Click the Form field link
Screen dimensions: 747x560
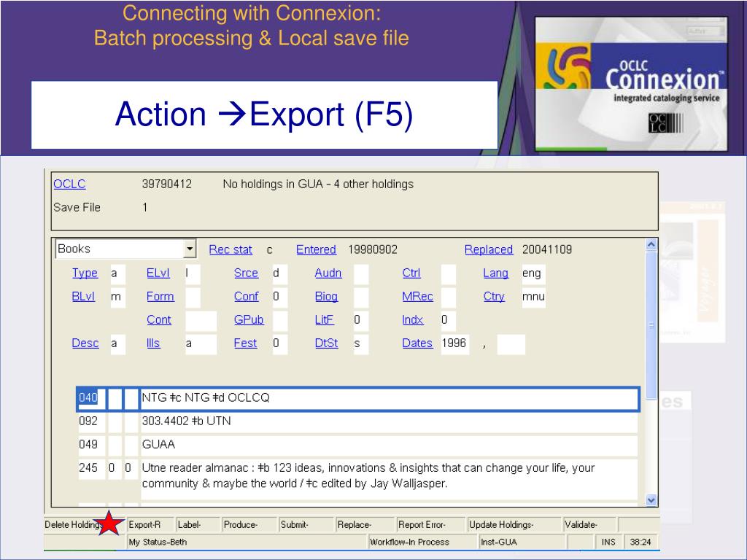click(160, 296)
